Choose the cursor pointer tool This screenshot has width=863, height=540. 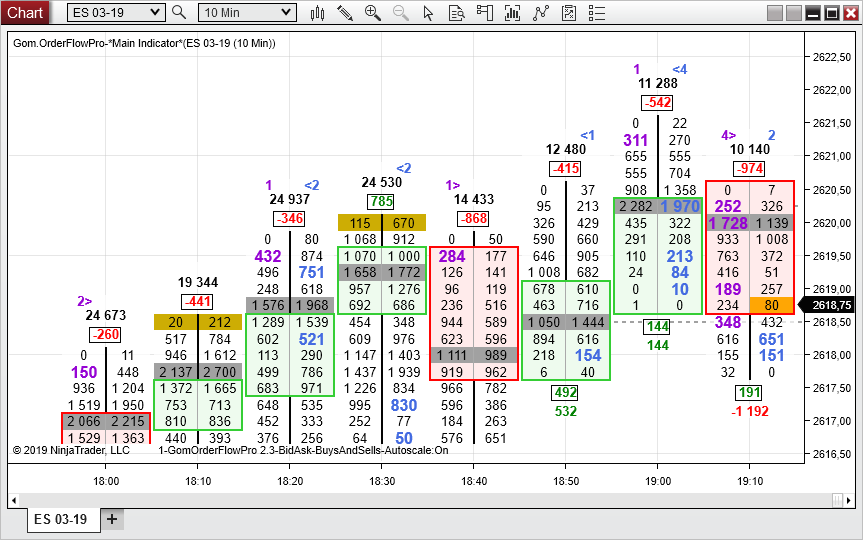point(428,13)
